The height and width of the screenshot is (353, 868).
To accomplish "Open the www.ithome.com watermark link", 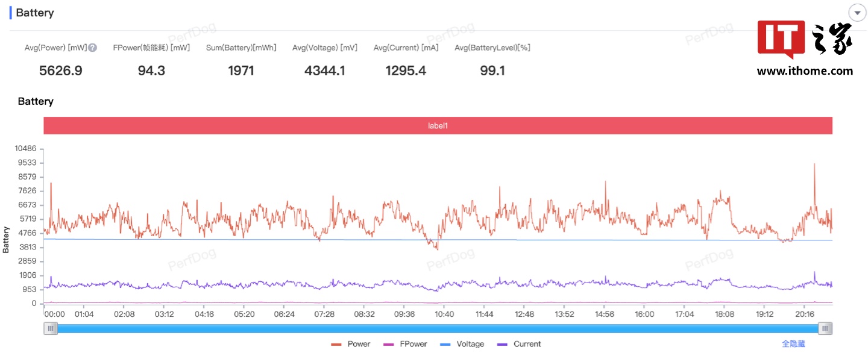I will point(805,71).
